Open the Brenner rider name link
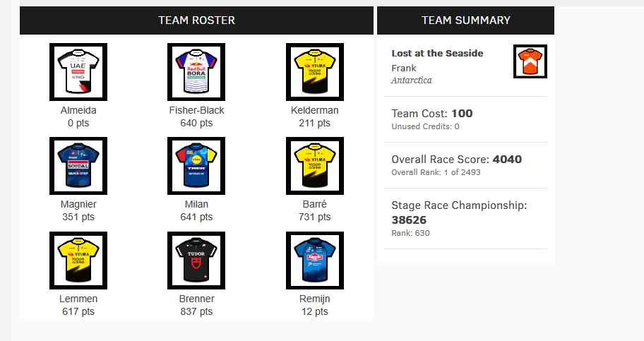Screen dimensions: 644x341 coord(197,299)
